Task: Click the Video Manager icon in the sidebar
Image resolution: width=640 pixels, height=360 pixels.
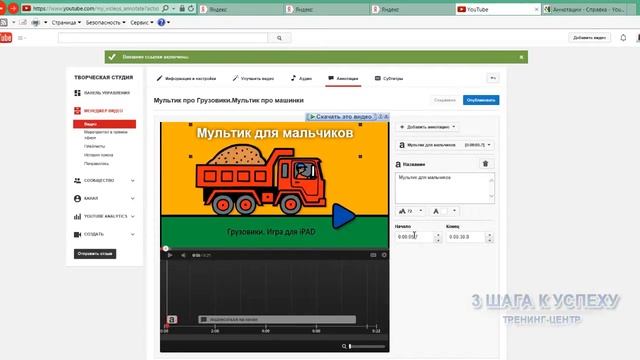Action: coord(77,111)
